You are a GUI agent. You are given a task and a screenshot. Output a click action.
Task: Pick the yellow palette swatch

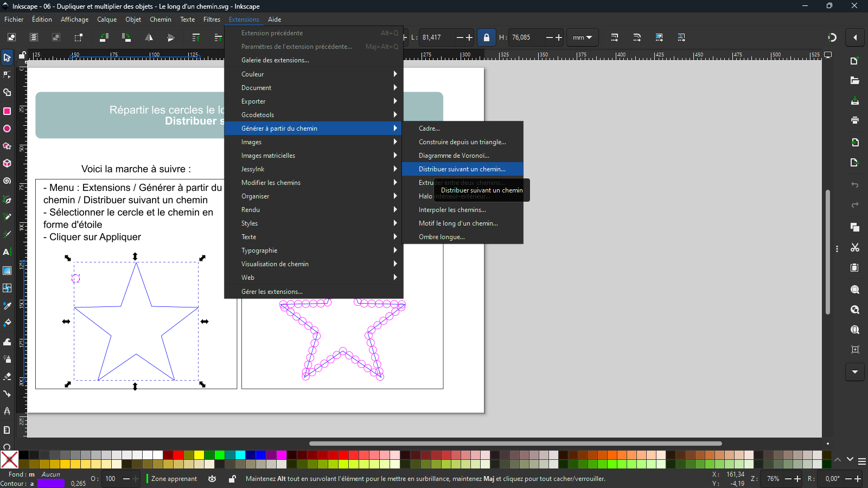click(x=199, y=455)
